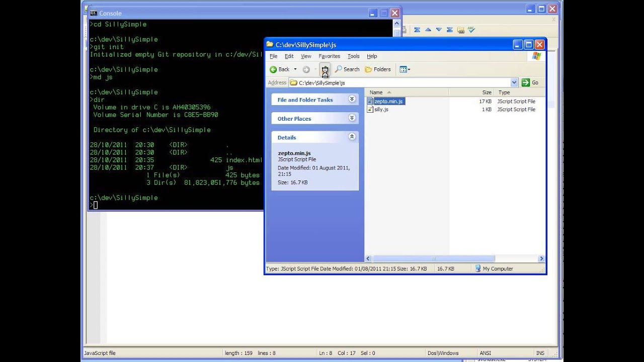Click JScript Script File type for silly.js
The width and height of the screenshot is (644, 362).
coord(516,110)
